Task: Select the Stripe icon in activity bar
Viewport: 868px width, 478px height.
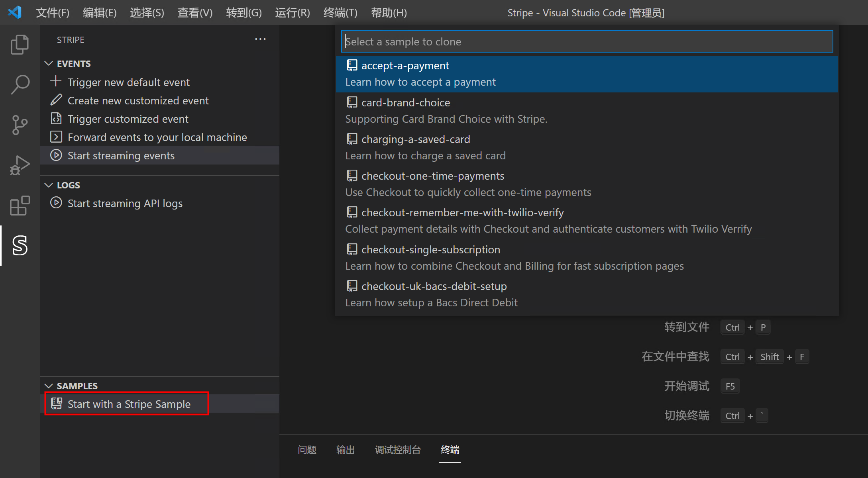Action: (20, 245)
